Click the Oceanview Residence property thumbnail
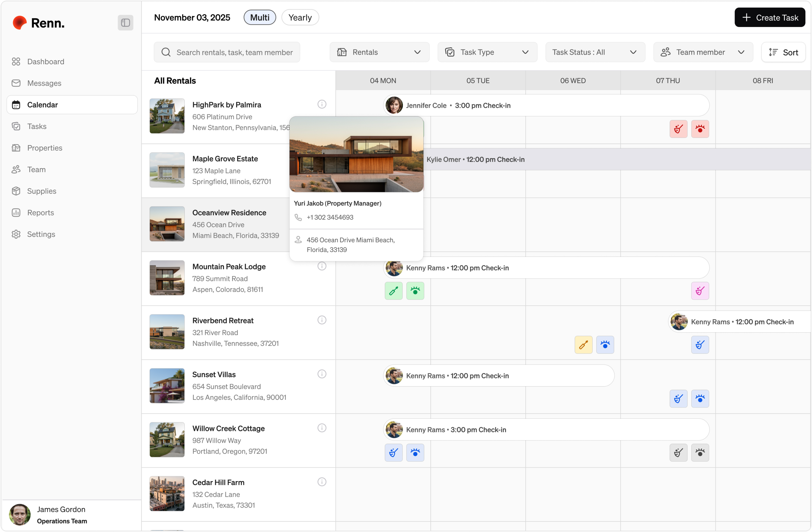The image size is (812, 532). pos(167,224)
